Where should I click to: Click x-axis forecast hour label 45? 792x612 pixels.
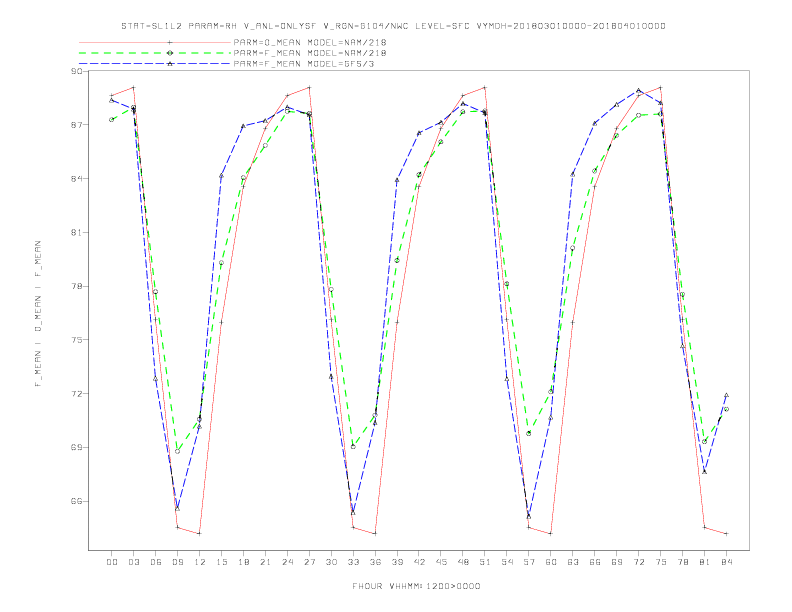[441, 562]
